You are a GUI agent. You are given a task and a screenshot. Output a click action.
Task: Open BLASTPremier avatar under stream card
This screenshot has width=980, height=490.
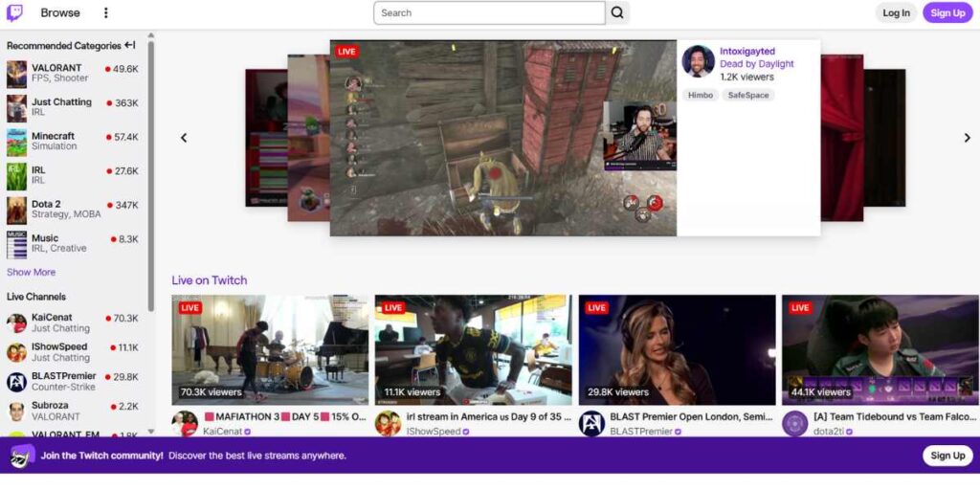click(591, 423)
